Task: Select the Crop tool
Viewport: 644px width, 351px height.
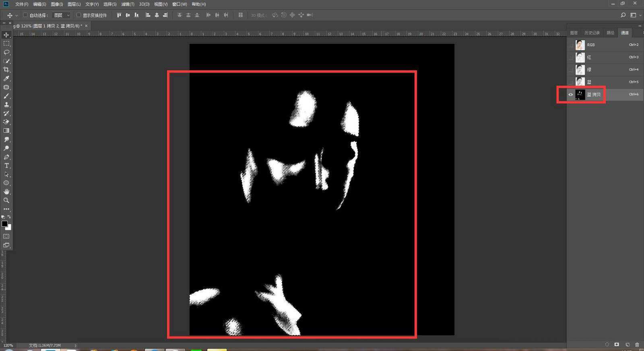Action: tap(6, 70)
